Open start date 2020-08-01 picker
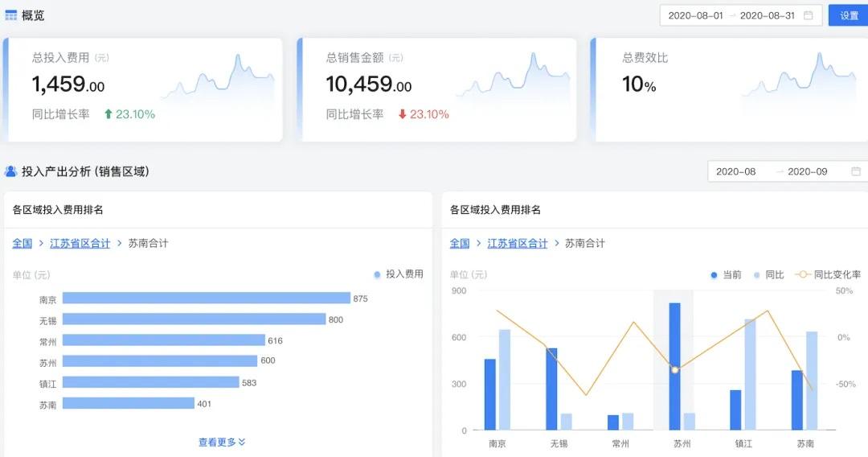This screenshot has width=868, height=457. click(x=695, y=15)
